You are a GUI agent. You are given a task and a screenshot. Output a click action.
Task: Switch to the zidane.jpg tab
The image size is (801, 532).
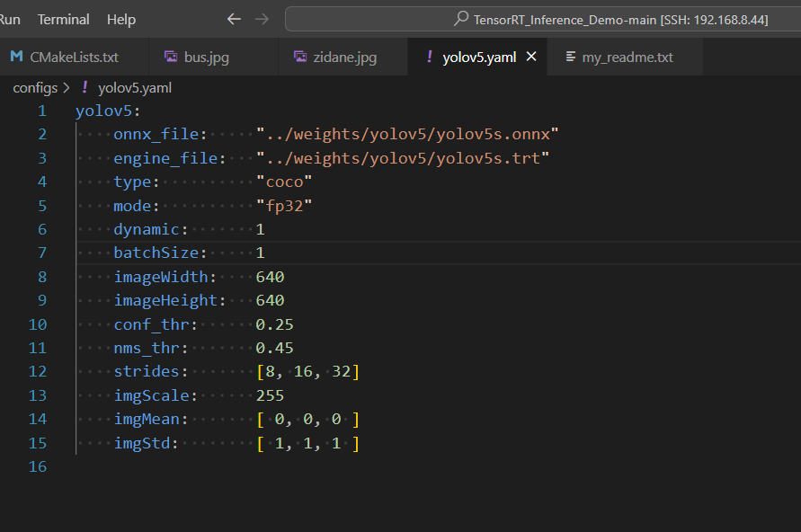346,56
